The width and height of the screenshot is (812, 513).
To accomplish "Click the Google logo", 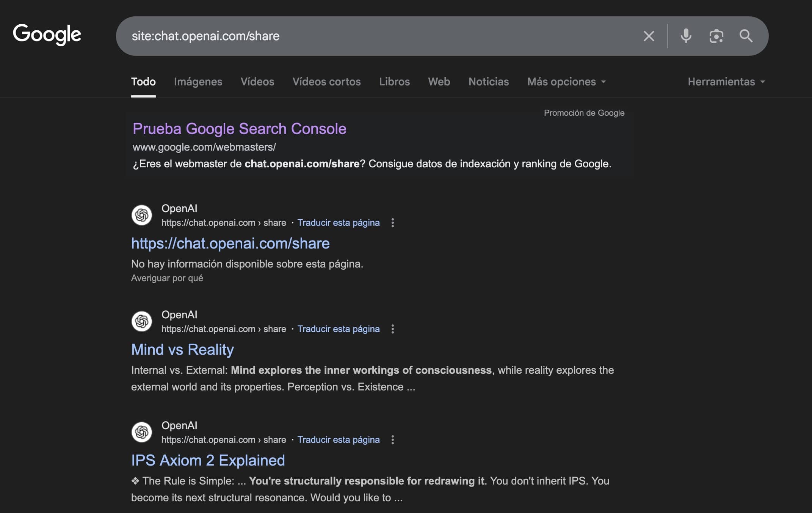I will point(47,35).
